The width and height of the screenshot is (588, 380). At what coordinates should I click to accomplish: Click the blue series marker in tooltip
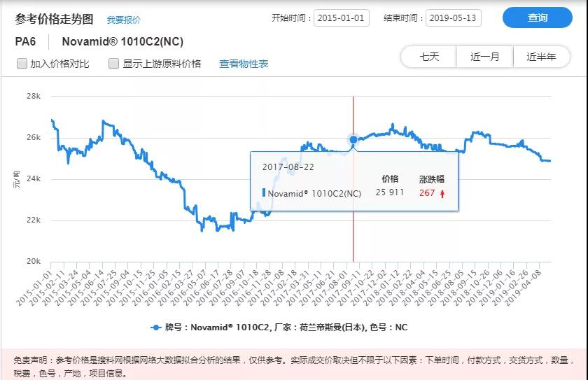(264, 193)
